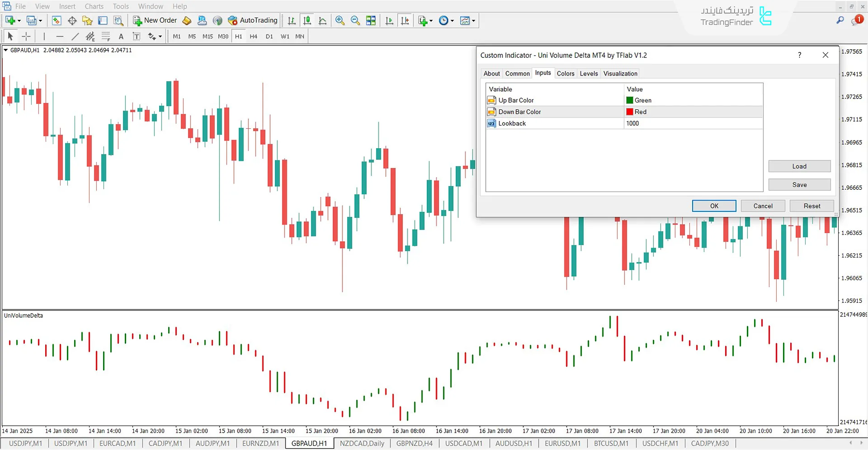This screenshot has height=450, width=868.
Task: Tile the open chart windows
Action: 371,20
